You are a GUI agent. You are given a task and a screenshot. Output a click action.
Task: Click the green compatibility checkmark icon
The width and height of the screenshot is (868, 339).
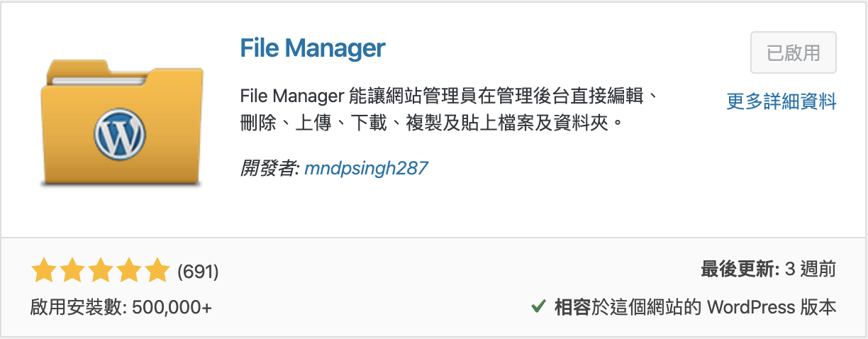click(538, 308)
